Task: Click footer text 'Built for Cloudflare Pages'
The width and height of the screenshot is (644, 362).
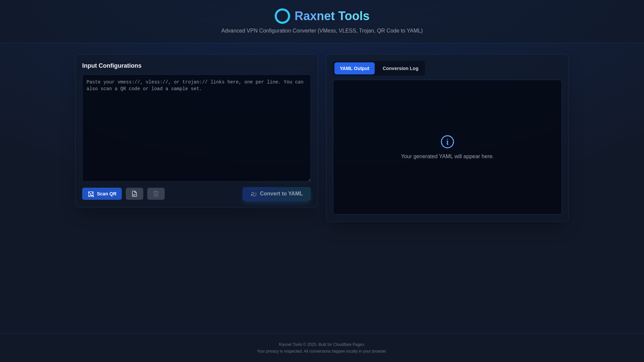Action: (x=341, y=345)
